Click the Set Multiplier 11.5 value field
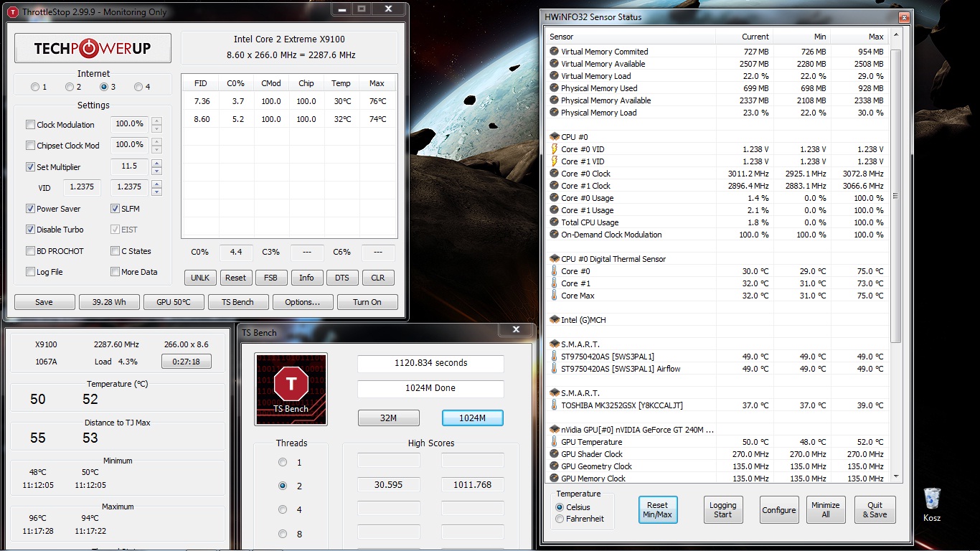 (x=129, y=166)
